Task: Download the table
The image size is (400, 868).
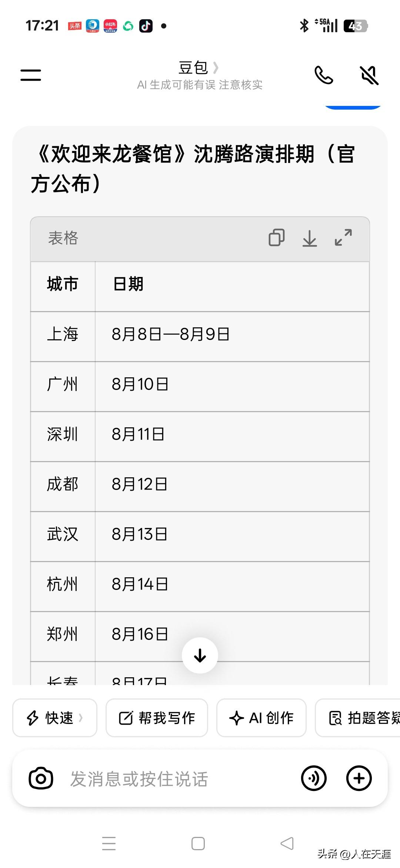Action: pos(310,238)
